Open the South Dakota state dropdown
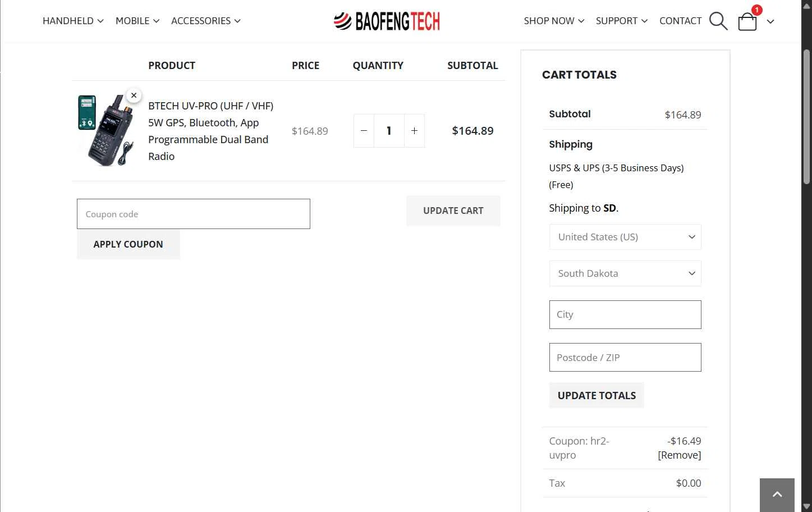This screenshot has width=812, height=512. point(625,273)
